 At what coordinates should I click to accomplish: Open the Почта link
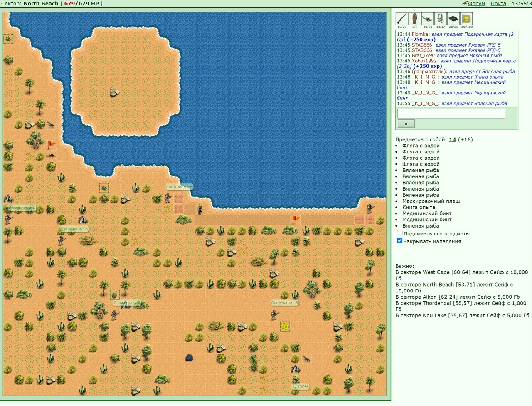point(498,3)
